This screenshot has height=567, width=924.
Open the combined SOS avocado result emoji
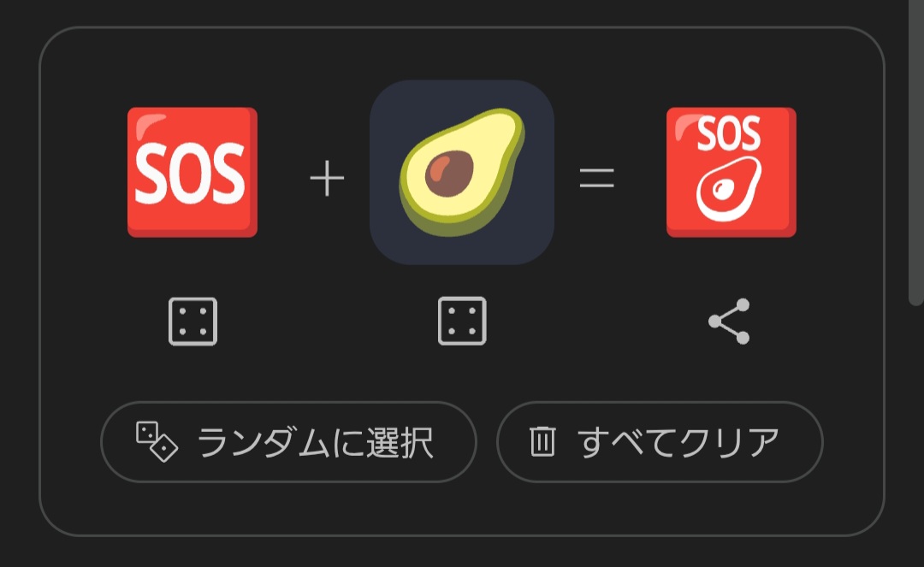tap(731, 172)
